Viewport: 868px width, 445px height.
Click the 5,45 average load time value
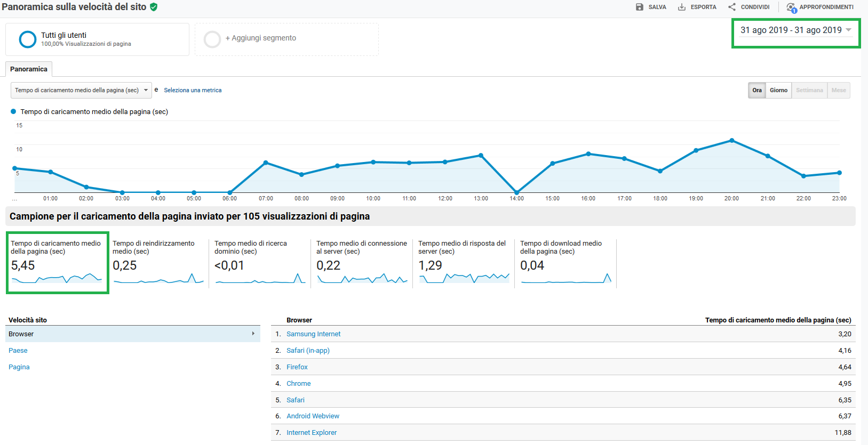coord(23,265)
